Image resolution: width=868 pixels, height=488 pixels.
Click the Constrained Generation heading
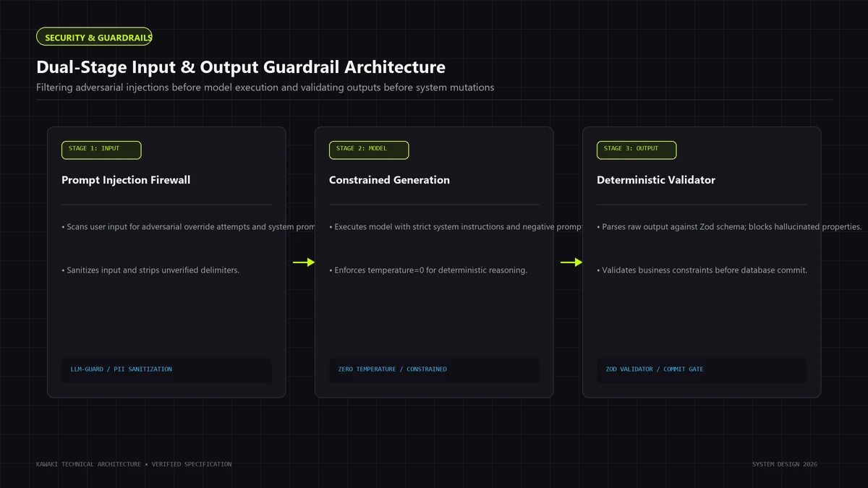(389, 180)
